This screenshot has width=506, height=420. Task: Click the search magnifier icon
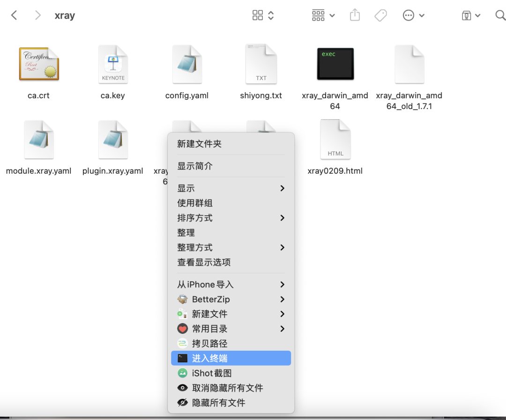click(500, 15)
